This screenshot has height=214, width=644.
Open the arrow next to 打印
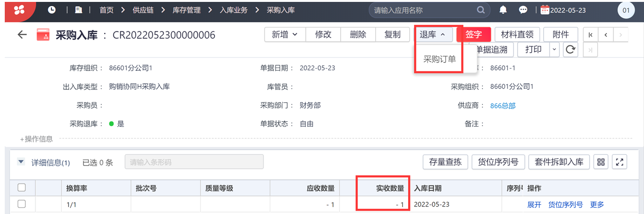point(555,49)
